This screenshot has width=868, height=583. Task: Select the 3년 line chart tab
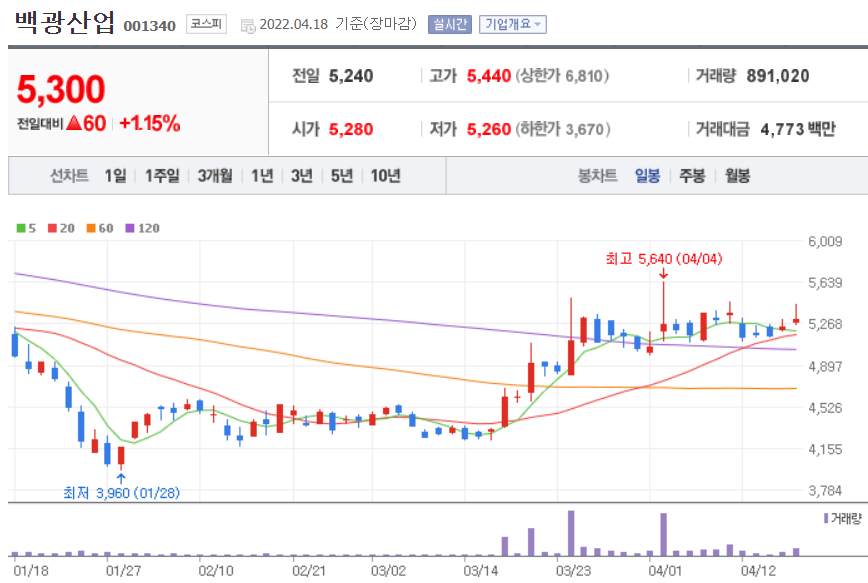[x=302, y=176]
